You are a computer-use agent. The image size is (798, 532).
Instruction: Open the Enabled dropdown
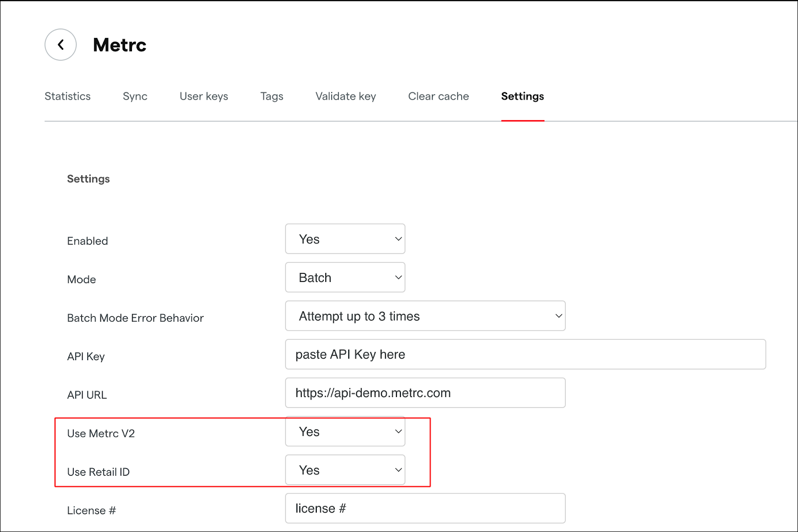(x=345, y=239)
